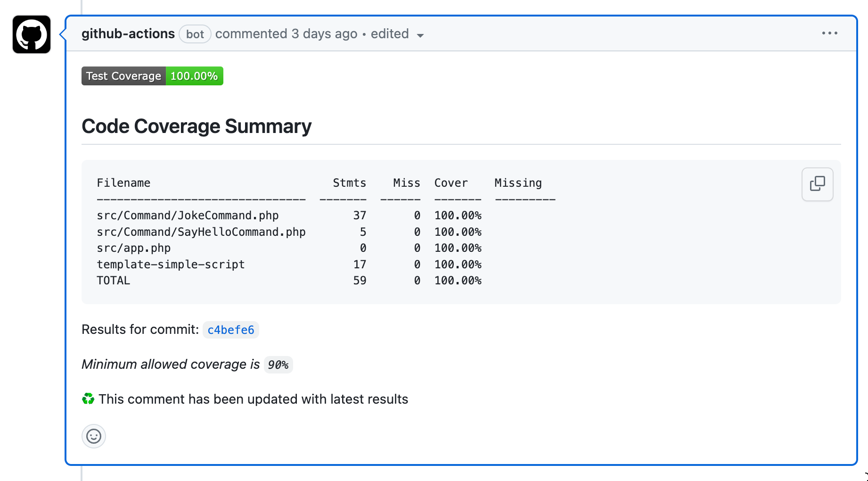Expand the three-dots actions dropdown
Image resolution: width=868 pixels, height=481 pixels.
tap(830, 33)
